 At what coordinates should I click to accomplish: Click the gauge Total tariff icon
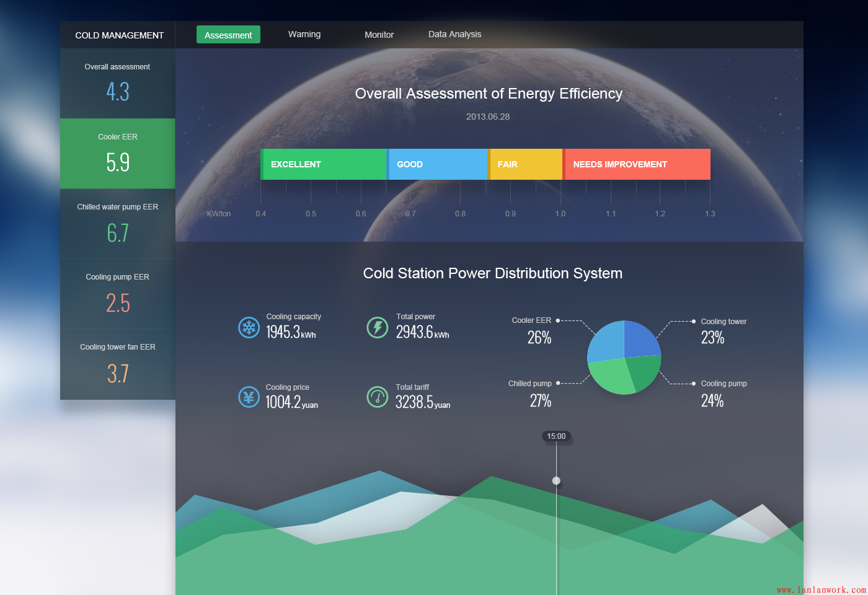coord(378,397)
